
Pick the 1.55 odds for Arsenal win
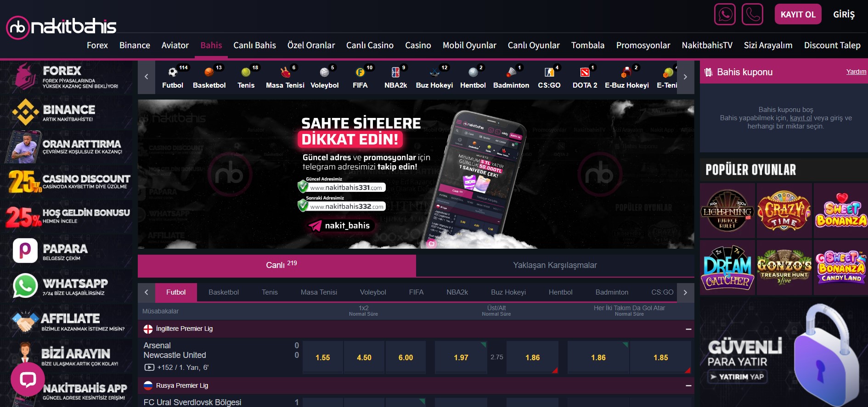coord(323,357)
